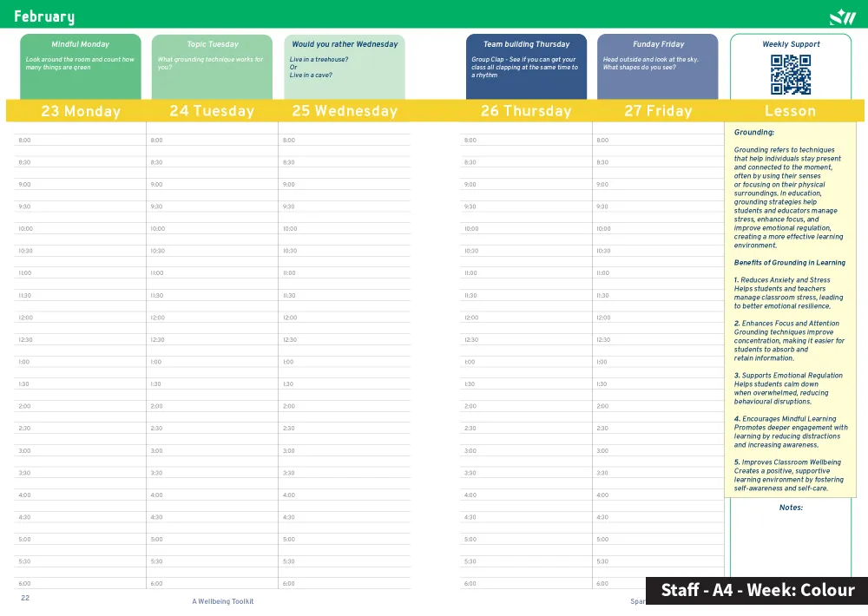
Task: Select the 10:30 slot in Thursday's column
Action: 526,252
